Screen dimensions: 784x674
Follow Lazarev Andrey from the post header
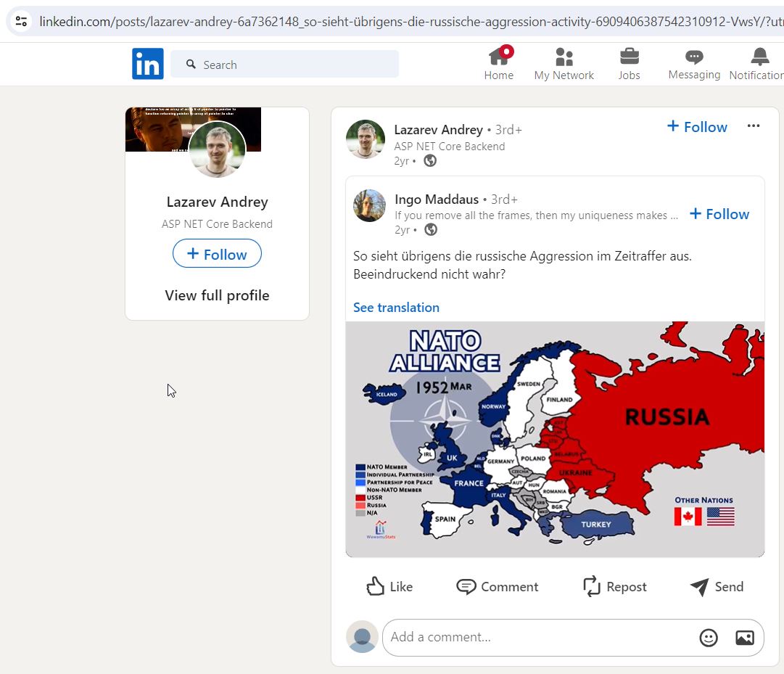[697, 127]
